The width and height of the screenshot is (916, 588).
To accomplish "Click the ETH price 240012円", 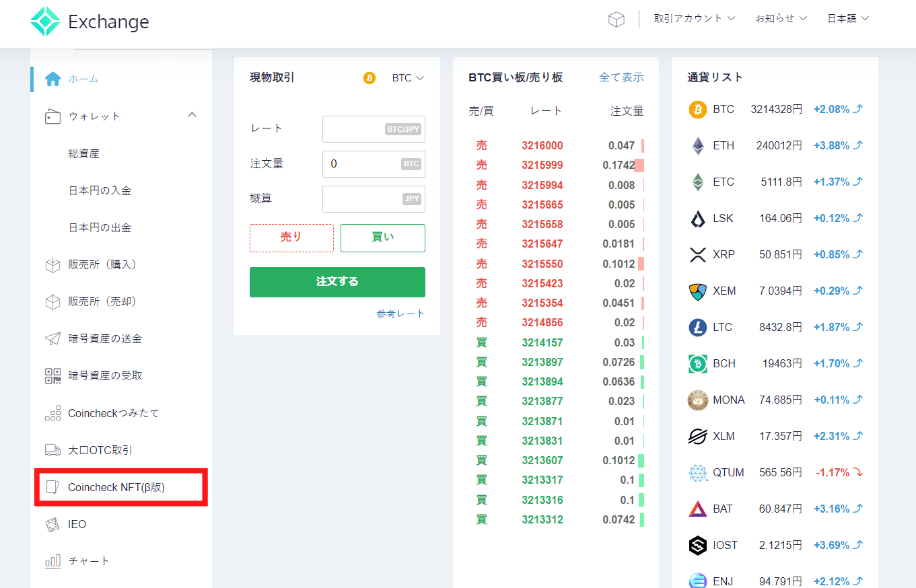I will pyautogui.click(x=779, y=145).
